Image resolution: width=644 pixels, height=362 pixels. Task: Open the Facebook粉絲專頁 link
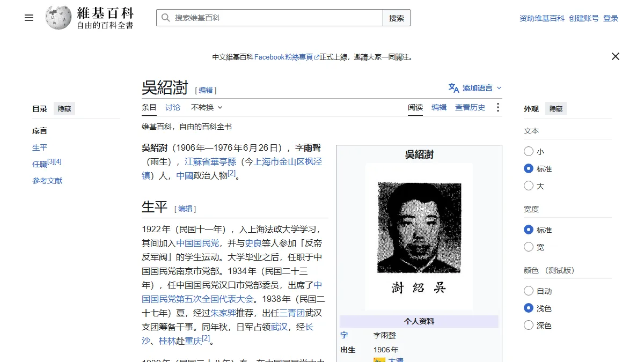coord(287,57)
